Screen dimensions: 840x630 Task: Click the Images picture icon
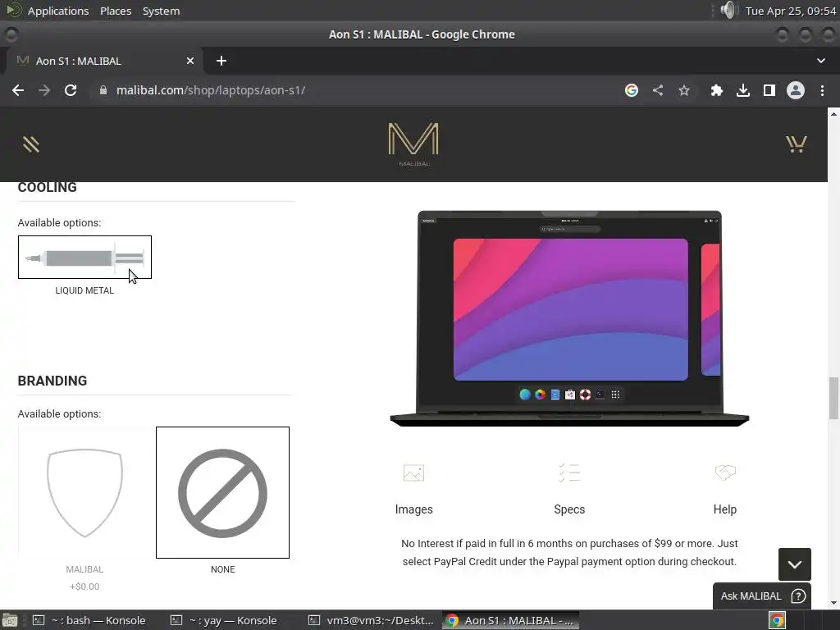[x=413, y=473]
